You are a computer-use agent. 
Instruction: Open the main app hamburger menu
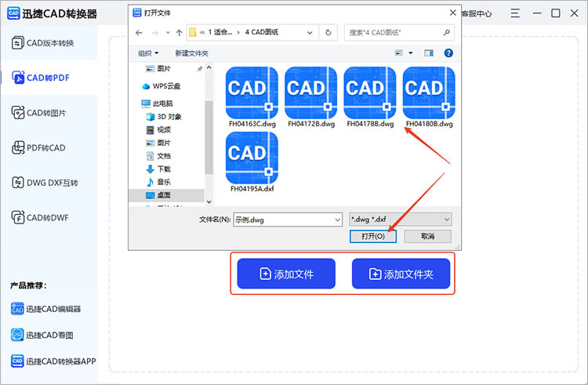point(515,13)
